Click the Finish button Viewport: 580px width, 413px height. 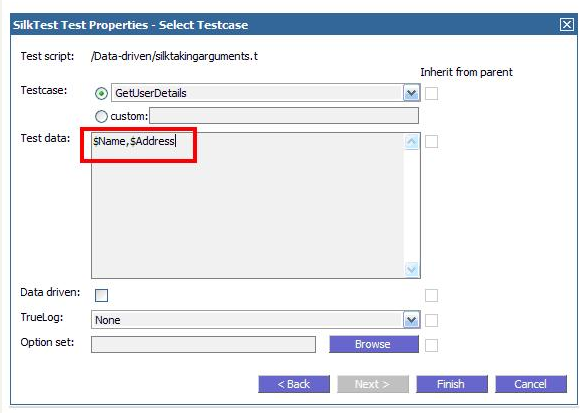(x=452, y=384)
